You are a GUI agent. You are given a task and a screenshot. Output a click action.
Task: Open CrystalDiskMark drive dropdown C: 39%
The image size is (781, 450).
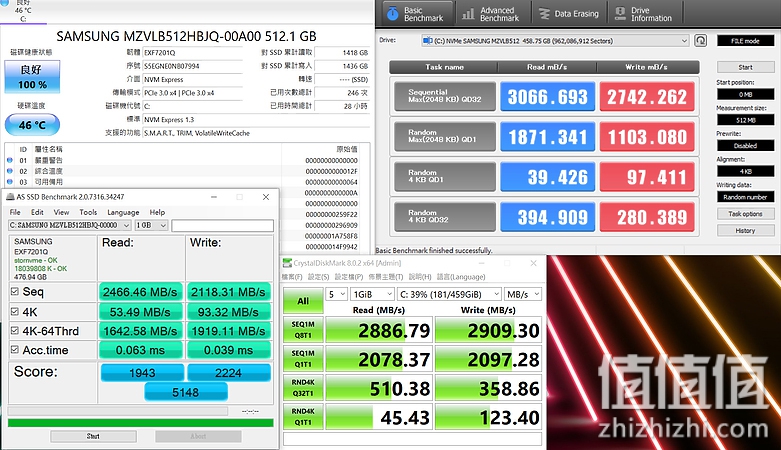coord(449,294)
